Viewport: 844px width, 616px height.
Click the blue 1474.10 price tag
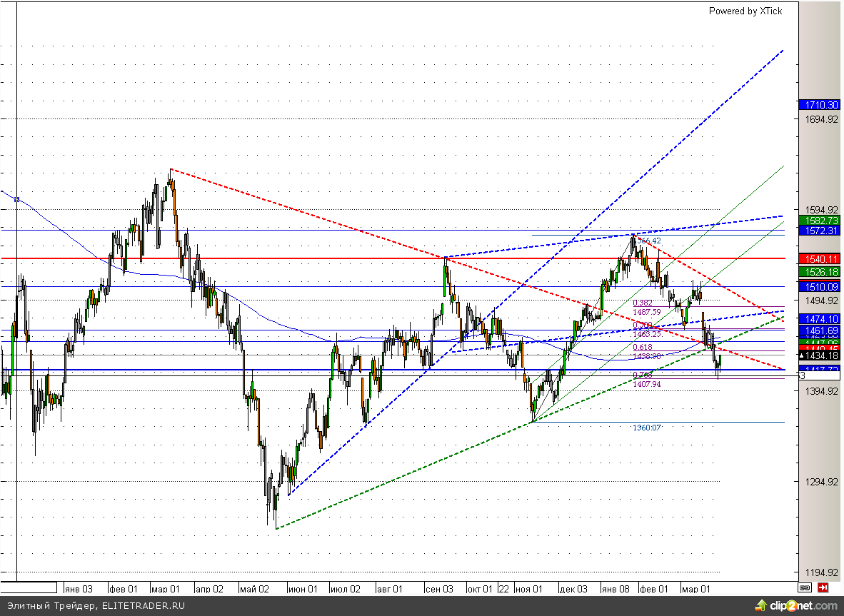pyautogui.click(x=819, y=318)
